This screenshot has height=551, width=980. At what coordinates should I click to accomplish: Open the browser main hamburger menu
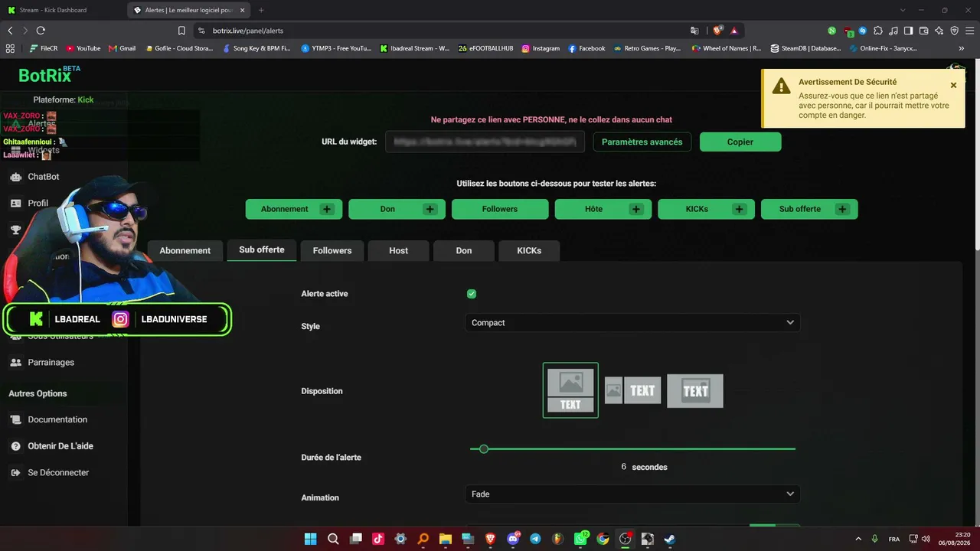[x=970, y=31]
